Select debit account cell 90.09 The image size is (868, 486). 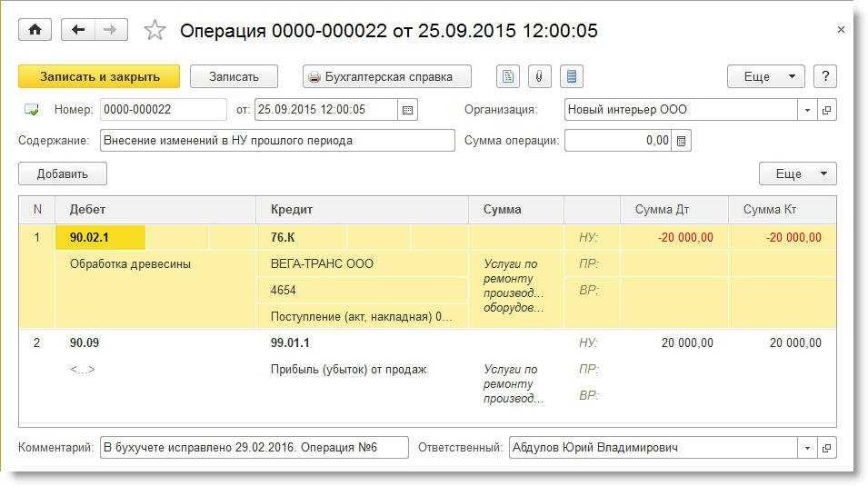pyautogui.click(x=100, y=342)
